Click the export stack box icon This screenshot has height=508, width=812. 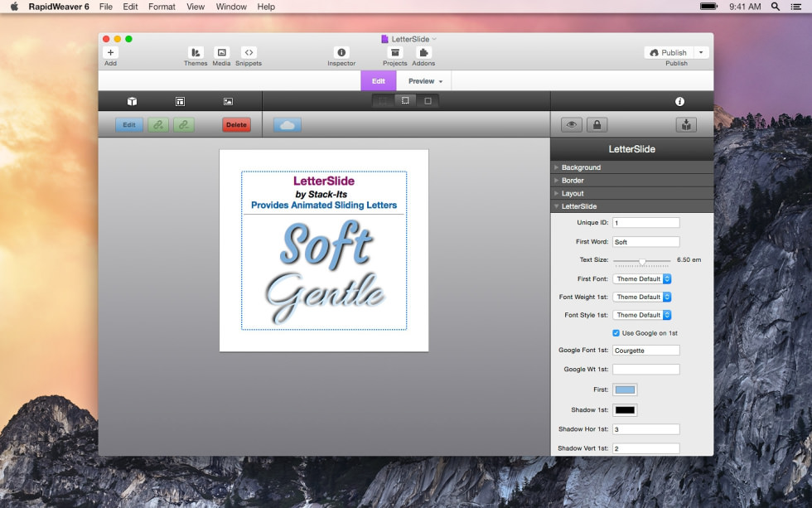(686, 125)
